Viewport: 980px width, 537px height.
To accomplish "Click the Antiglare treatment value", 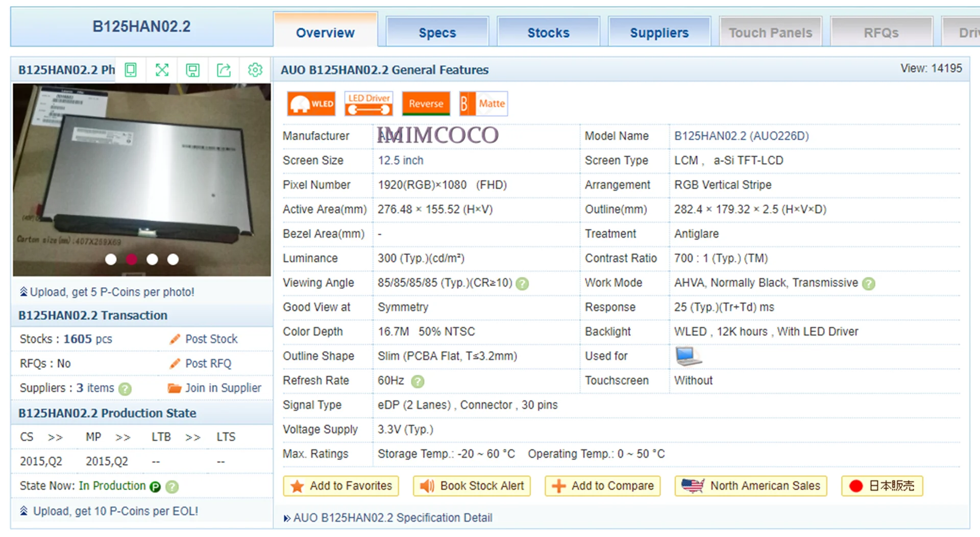I will coord(696,234).
